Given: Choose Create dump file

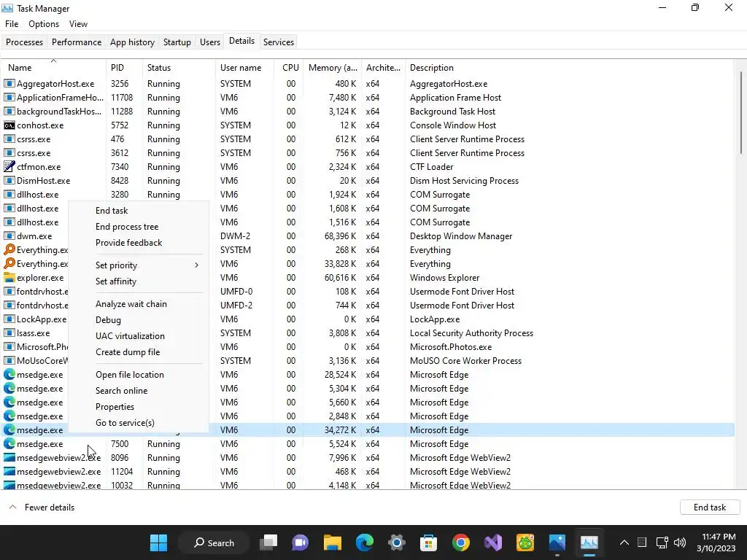Looking at the screenshot, I should point(138,352).
